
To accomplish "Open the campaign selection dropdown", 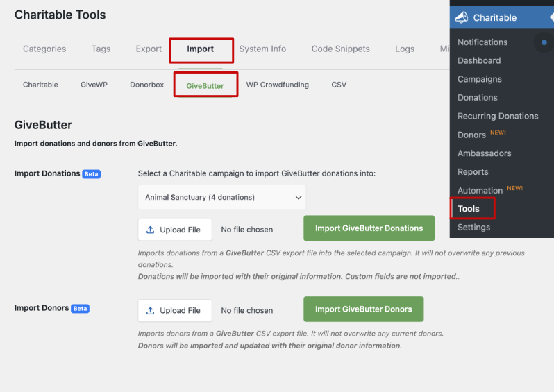I will (x=222, y=198).
